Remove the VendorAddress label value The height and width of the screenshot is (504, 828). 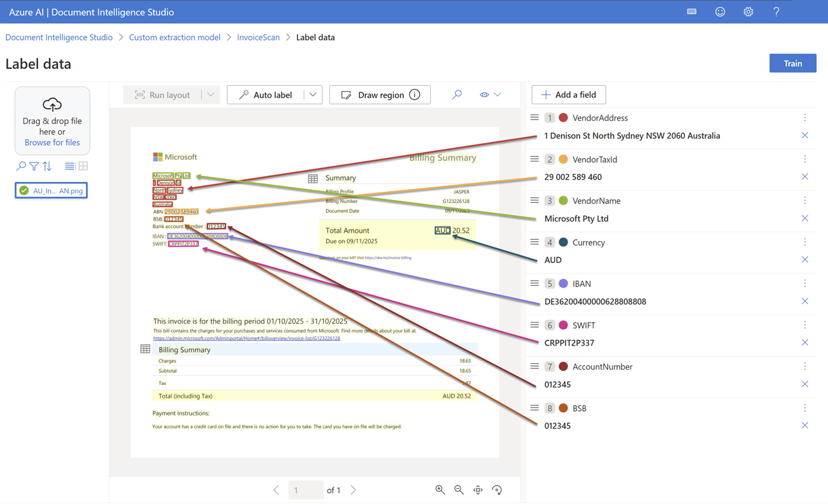click(805, 136)
